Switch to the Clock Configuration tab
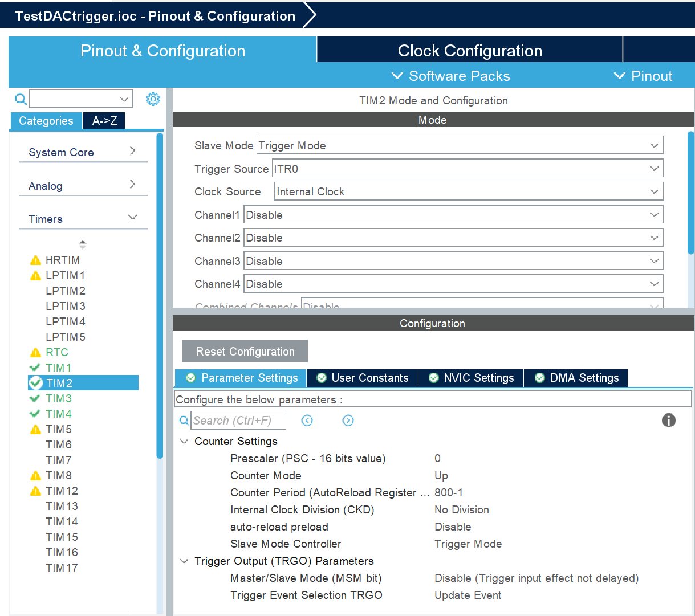The height and width of the screenshot is (616, 695). coord(469,50)
